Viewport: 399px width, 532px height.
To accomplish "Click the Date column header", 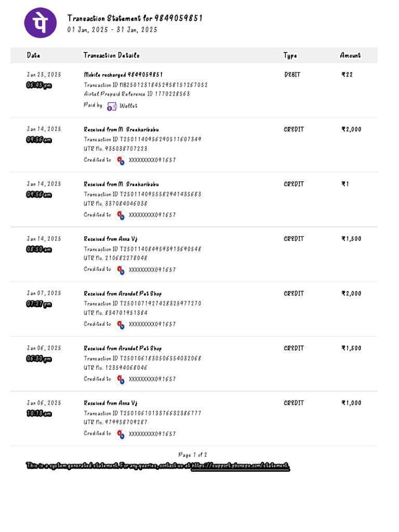I will (33, 55).
